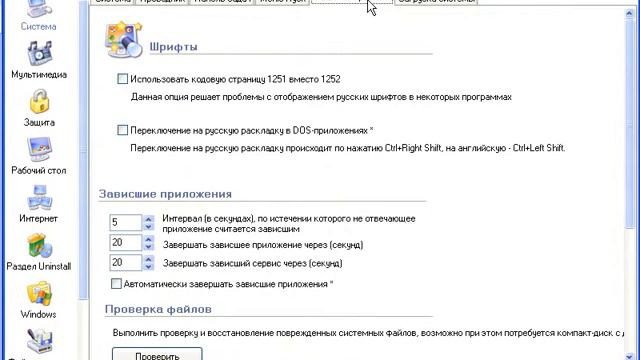This screenshot has height=360, width=640.
Task: Click the interval field containing 5
Action: coord(126,222)
